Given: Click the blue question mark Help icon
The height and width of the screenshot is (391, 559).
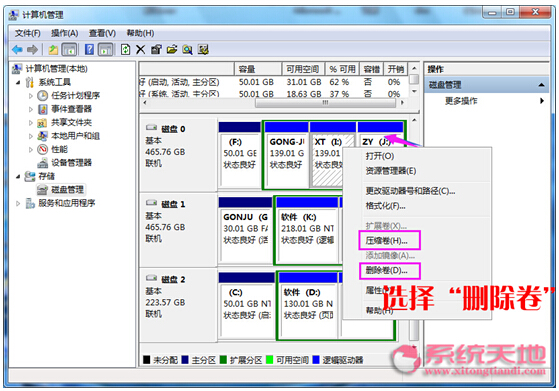Looking at the screenshot, I should (89, 49).
